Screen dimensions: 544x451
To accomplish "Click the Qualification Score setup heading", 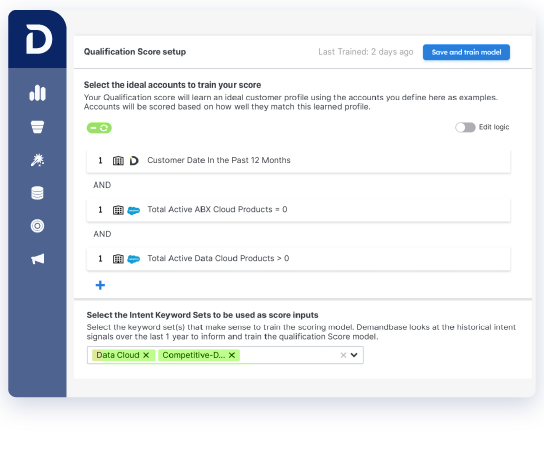I will (x=135, y=52).
